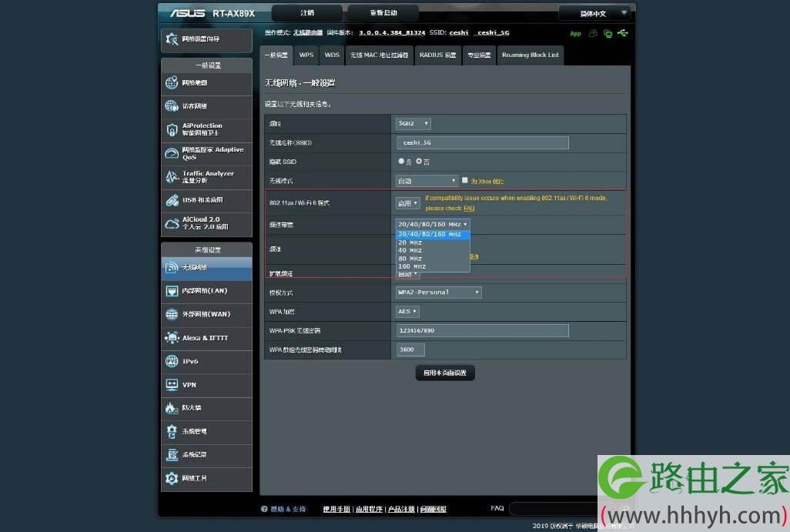Open the 802.11ax Wi-Fi 6 mode dropdown
790x532 pixels.
point(407,203)
